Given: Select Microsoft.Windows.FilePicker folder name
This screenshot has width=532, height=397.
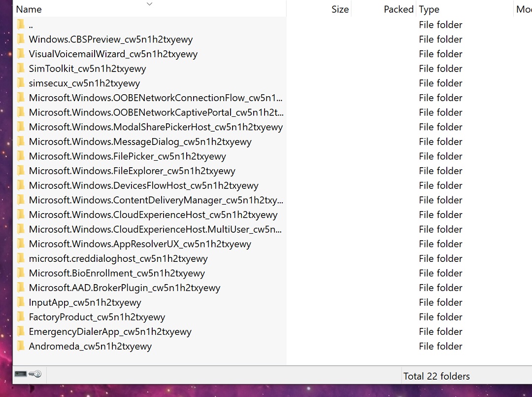Looking at the screenshot, I should [127, 156].
